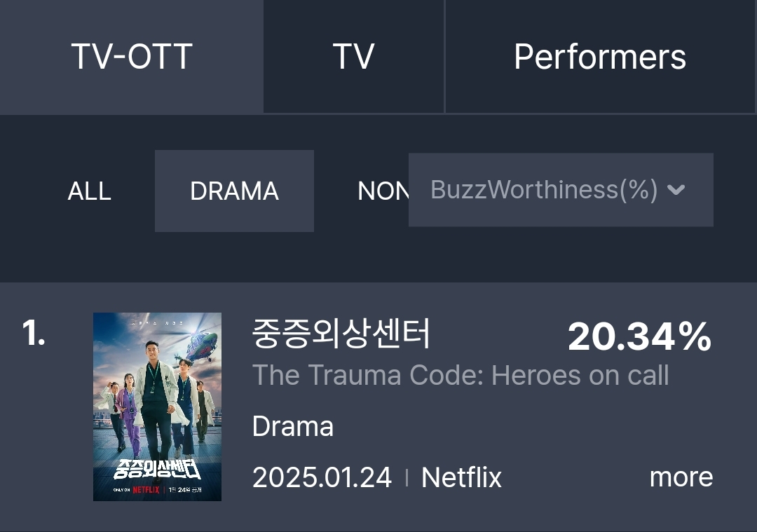Open the TV tab
This screenshot has height=532, width=757.
click(x=353, y=57)
